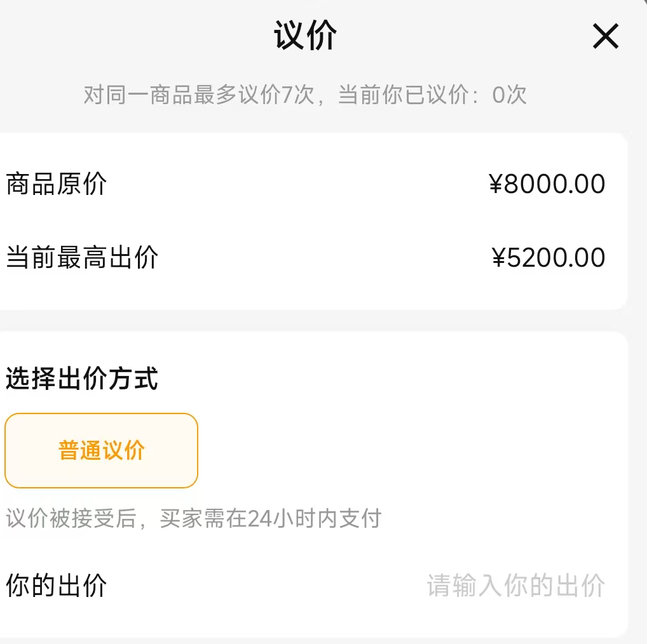Select the 普通议价 bidding method
The image size is (647, 644).
102,450
